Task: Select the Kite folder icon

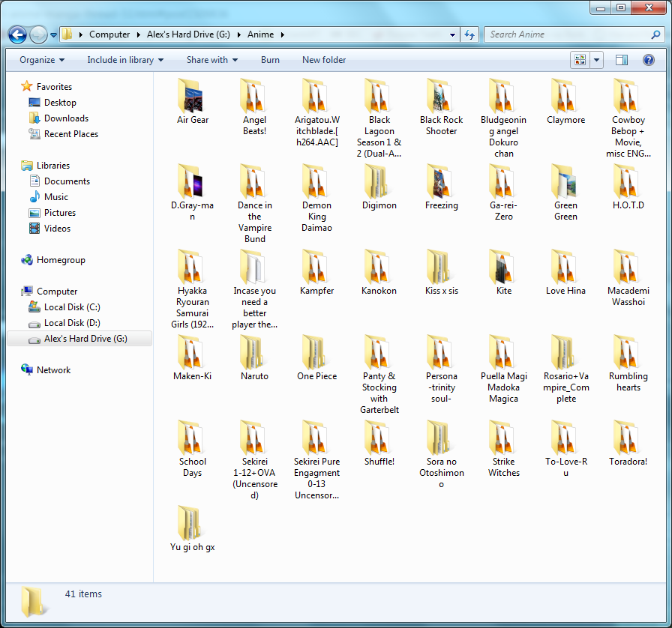Action: click(501, 266)
